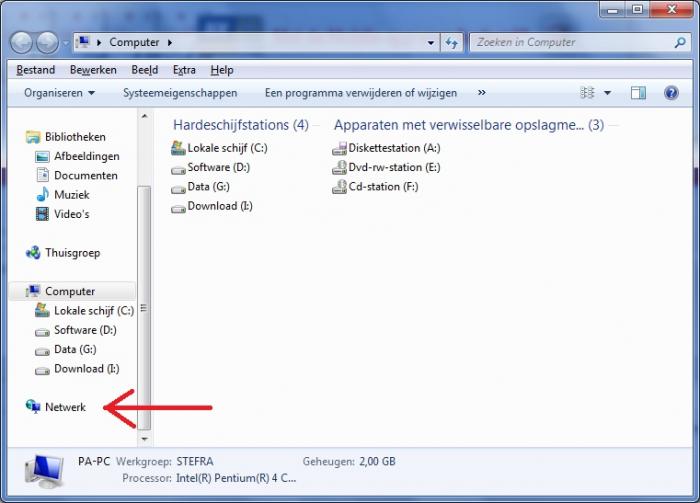700x503 pixels.
Task: Click the Afbeeldingen picture icon in sidebar
Action: coord(42,157)
